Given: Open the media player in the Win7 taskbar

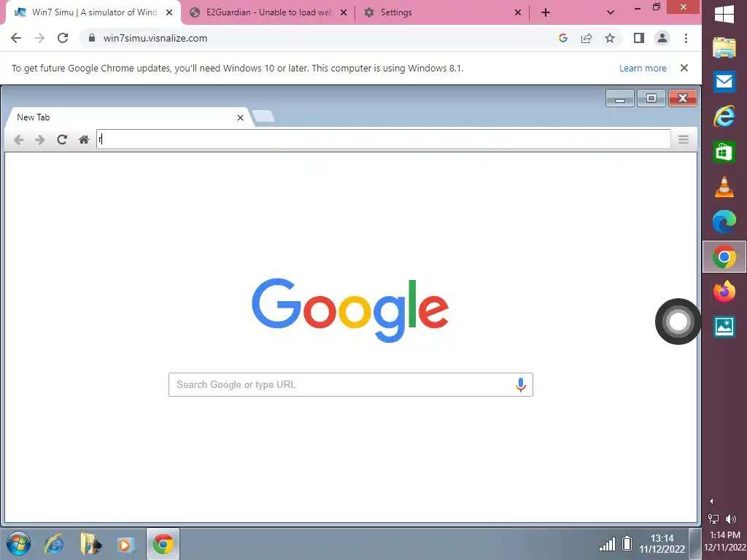Looking at the screenshot, I should click(x=125, y=544).
